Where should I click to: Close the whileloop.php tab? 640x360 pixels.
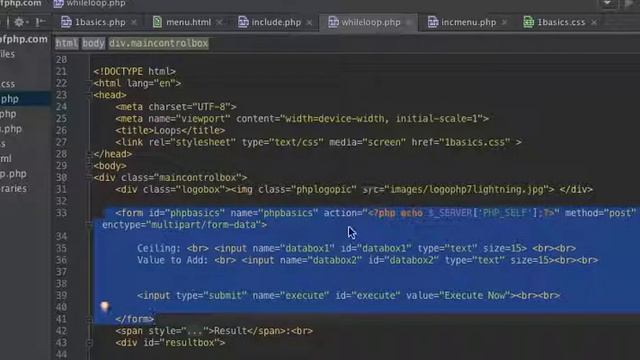[409, 22]
